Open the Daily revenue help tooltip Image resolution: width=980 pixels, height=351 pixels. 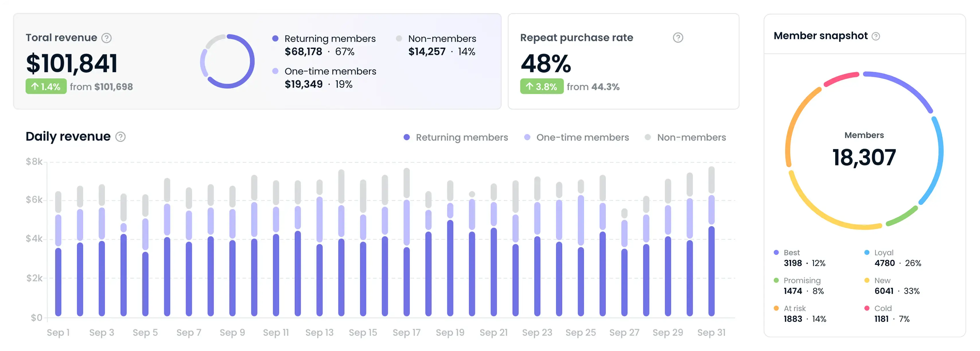(x=120, y=137)
